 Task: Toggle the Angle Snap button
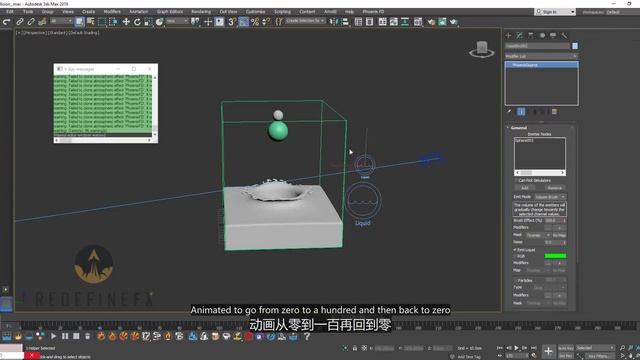pos(243,22)
